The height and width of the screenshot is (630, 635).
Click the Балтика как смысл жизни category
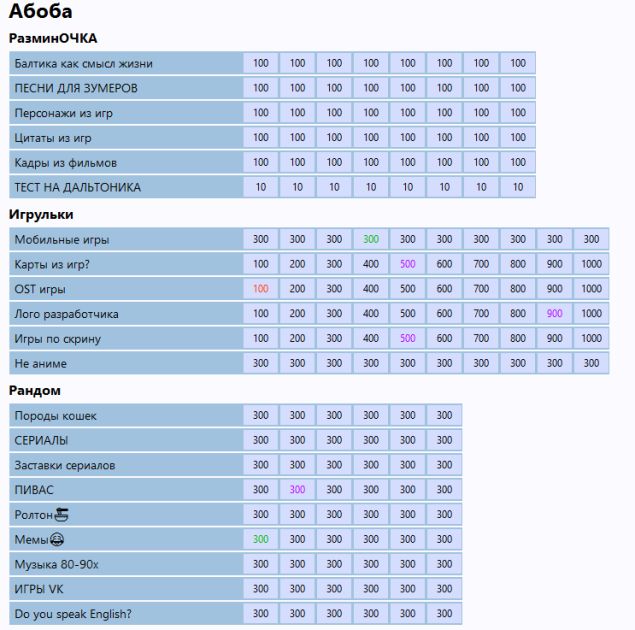(x=83, y=63)
